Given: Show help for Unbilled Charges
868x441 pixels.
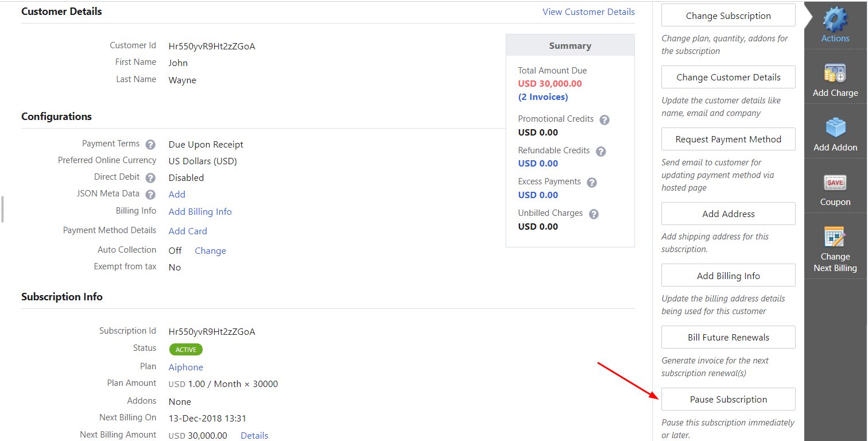Looking at the screenshot, I should (594, 214).
